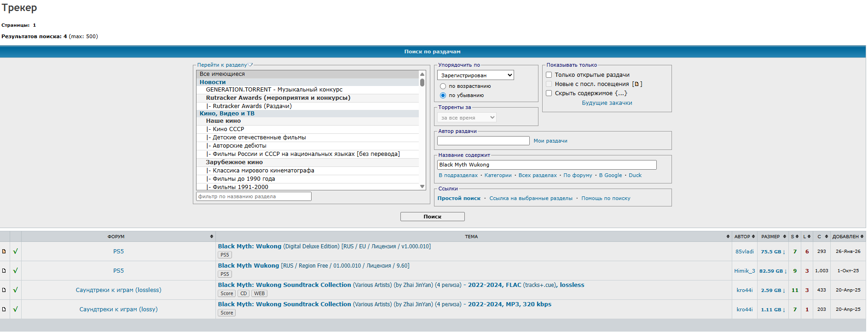This screenshot has width=868, height=332.
Task: Click the Duck search link
Action: pyautogui.click(x=635, y=175)
